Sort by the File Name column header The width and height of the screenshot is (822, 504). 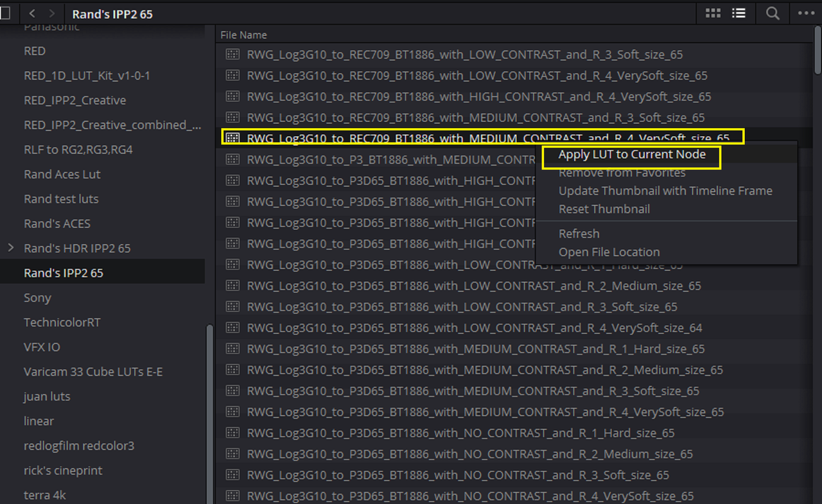point(243,35)
